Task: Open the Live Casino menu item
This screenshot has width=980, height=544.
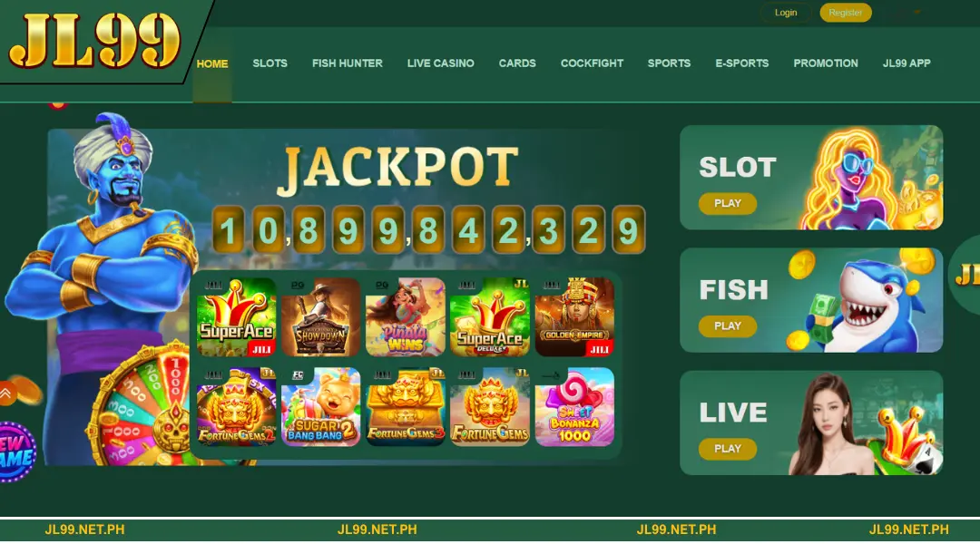Action: pos(441,63)
